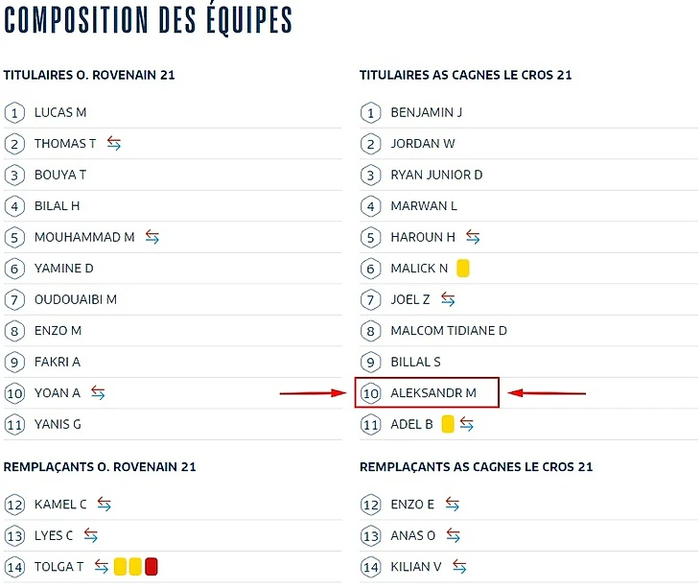Screen dimensions: 700x588
Task: Click red card icon beside Tolga T
Action: coord(152,566)
